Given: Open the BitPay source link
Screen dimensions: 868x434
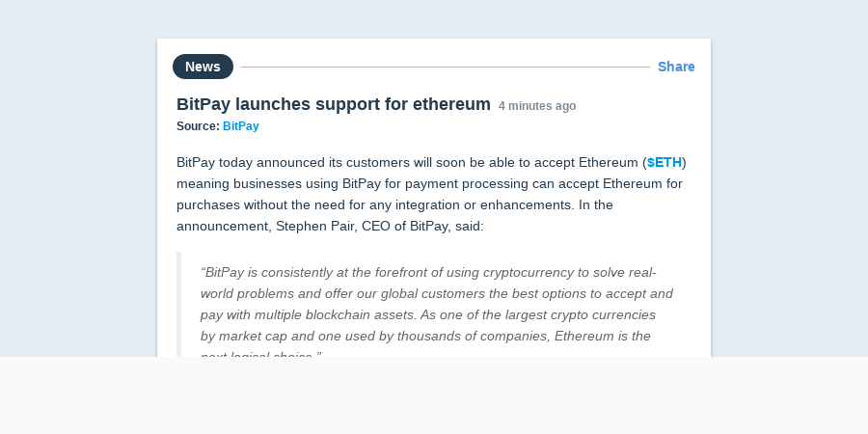Looking at the screenshot, I should click(x=241, y=126).
